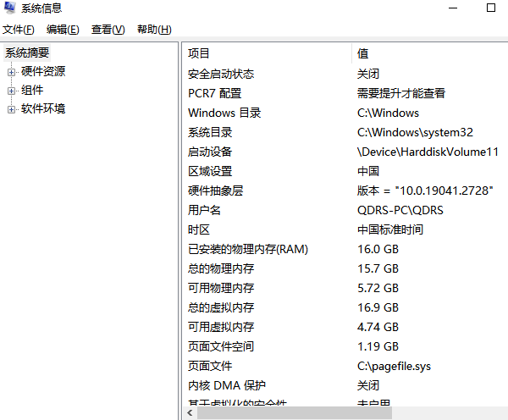Click the value 1.19 GB
The height and width of the screenshot is (420, 508).
[x=378, y=346]
